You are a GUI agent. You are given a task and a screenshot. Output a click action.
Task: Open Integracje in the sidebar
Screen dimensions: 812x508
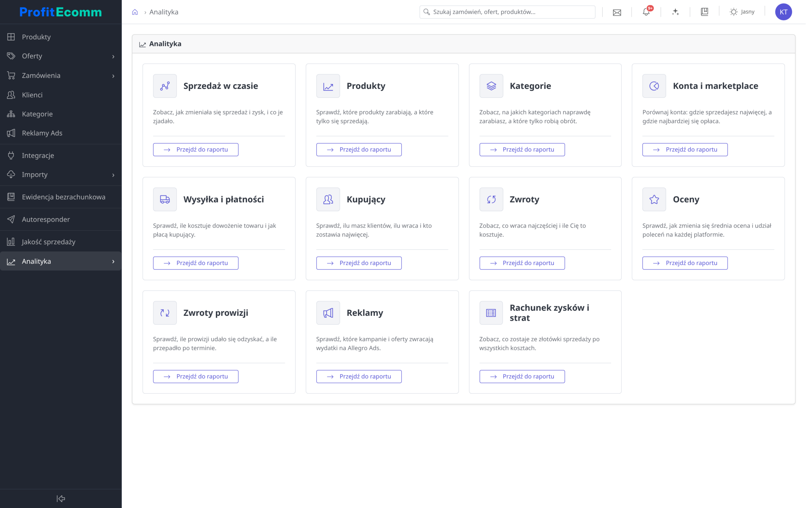61,156
